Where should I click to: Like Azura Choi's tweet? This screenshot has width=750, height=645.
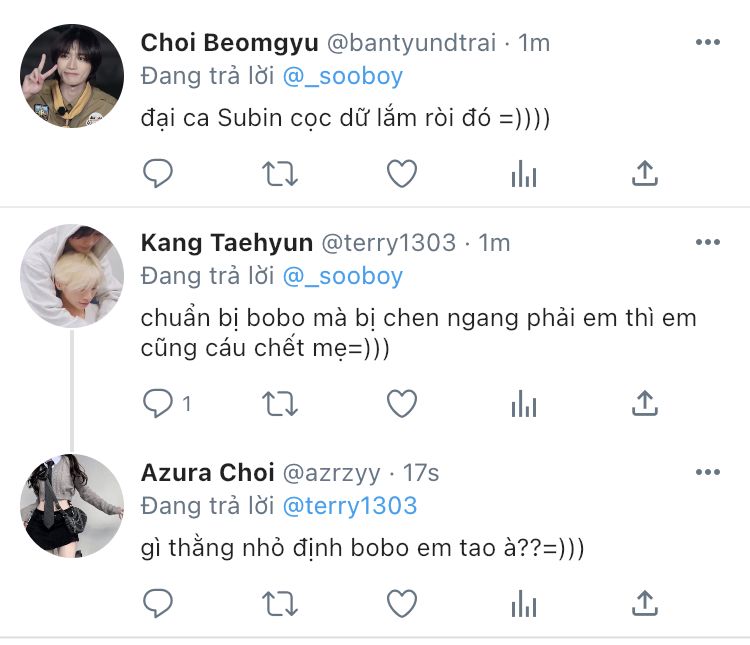(x=402, y=603)
